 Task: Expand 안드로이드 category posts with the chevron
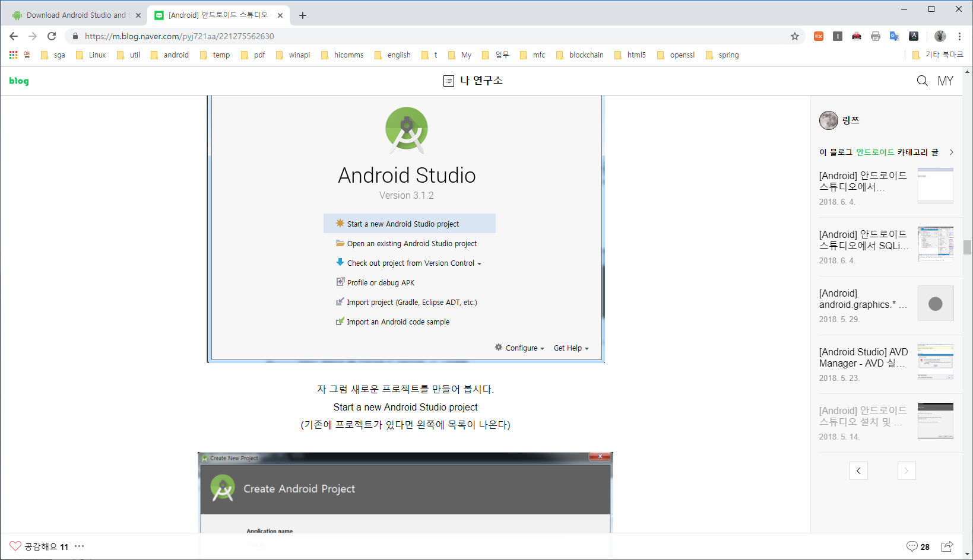[952, 152]
